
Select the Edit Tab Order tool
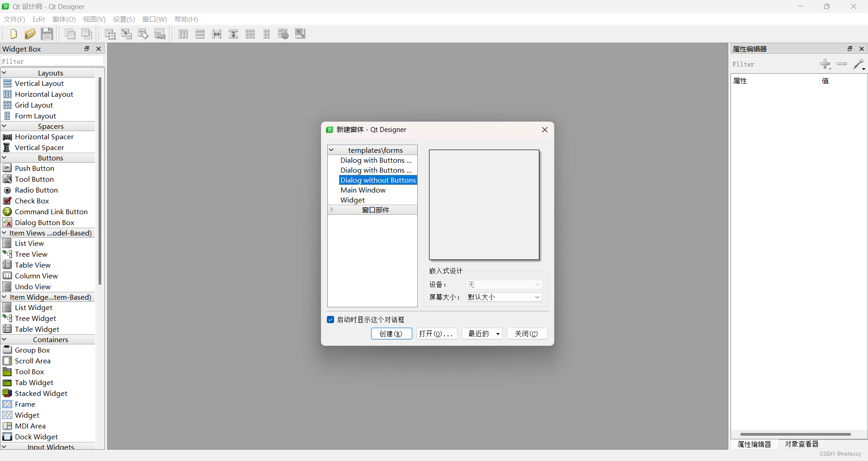pos(160,33)
